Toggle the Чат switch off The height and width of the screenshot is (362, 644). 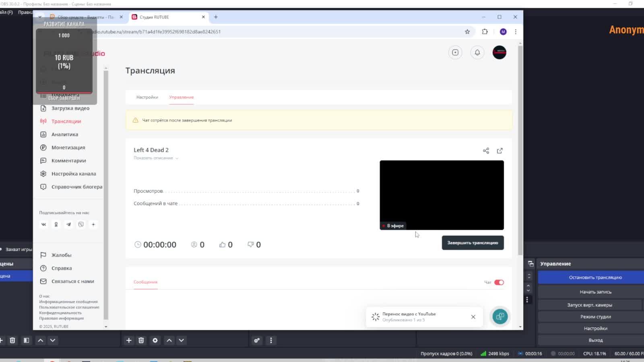(499, 282)
